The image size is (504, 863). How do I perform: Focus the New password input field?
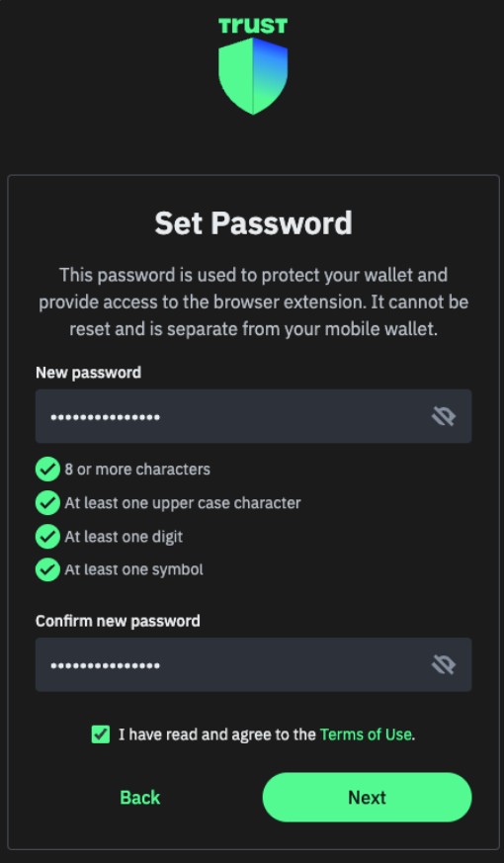pos(254,416)
